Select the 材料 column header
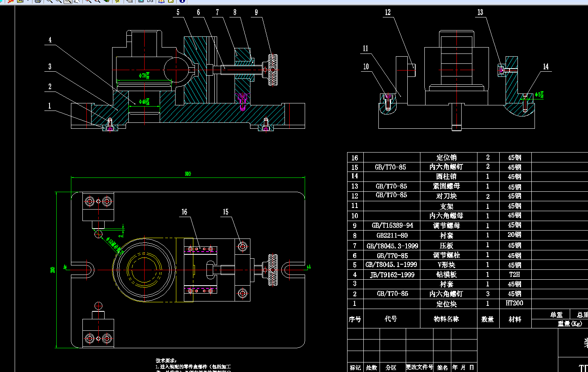Image resolution: width=588 pixels, height=372 pixels. tap(515, 319)
